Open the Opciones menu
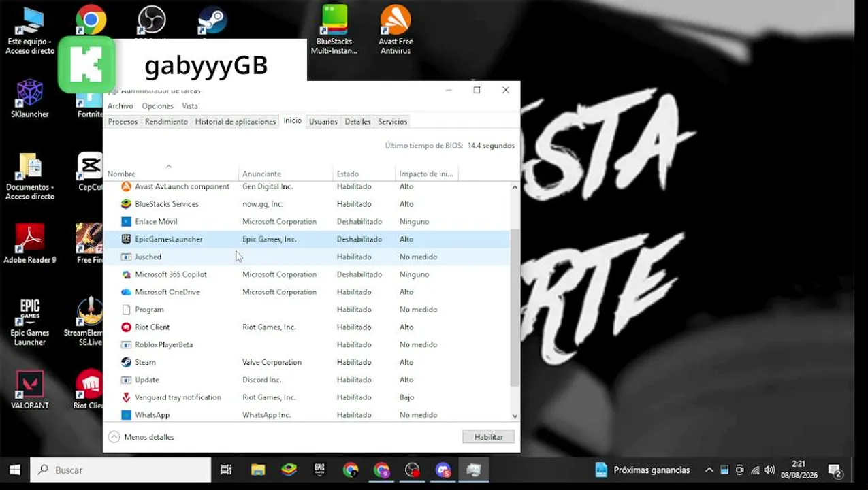The width and height of the screenshot is (868, 490). click(157, 106)
